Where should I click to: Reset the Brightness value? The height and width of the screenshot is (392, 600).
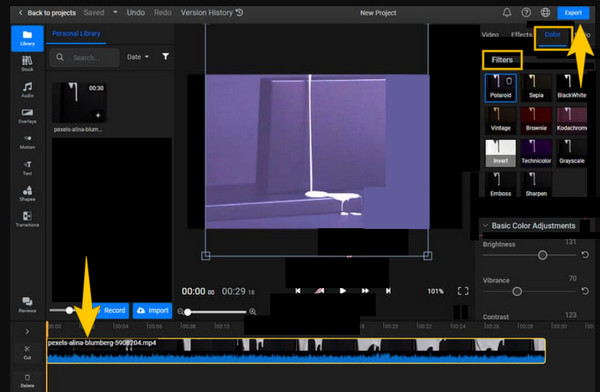pos(585,255)
